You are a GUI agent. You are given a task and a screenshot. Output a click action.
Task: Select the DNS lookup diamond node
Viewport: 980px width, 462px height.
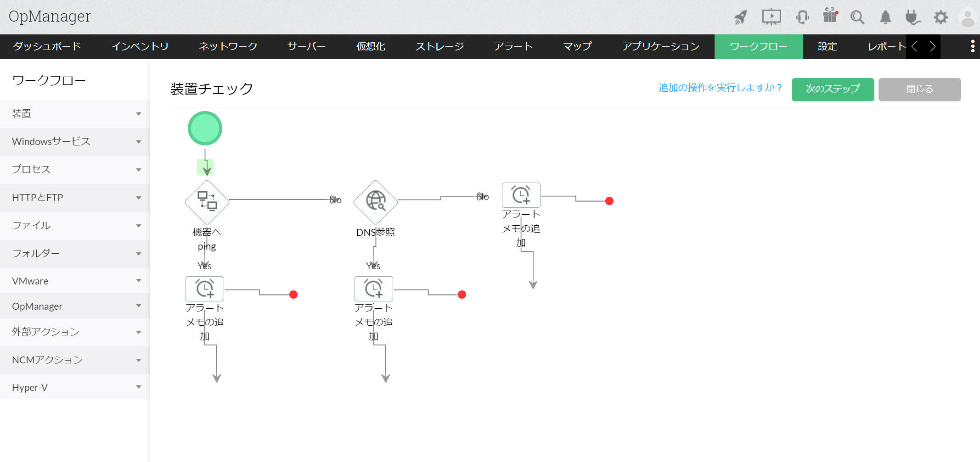click(x=376, y=202)
